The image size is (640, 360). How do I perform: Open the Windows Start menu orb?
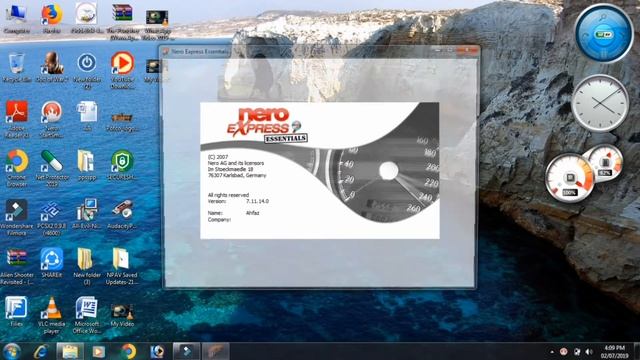(12, 351)
